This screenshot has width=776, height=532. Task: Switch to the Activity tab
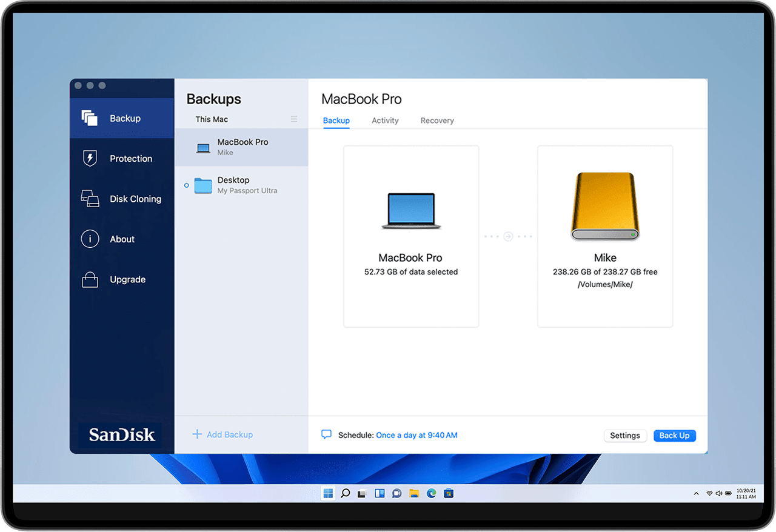tap(385, 121)
